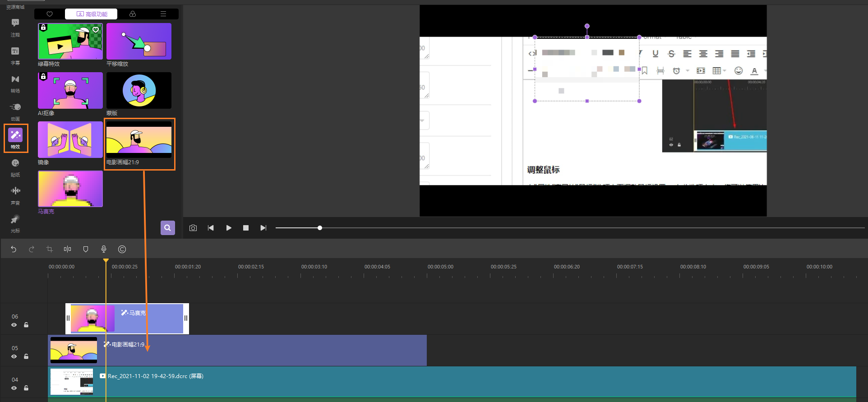Image resolution: width=868 pixels, height=402 pixels.
Task: Click the left trim handle of 马赛克 clip
Action: [68, 318]
